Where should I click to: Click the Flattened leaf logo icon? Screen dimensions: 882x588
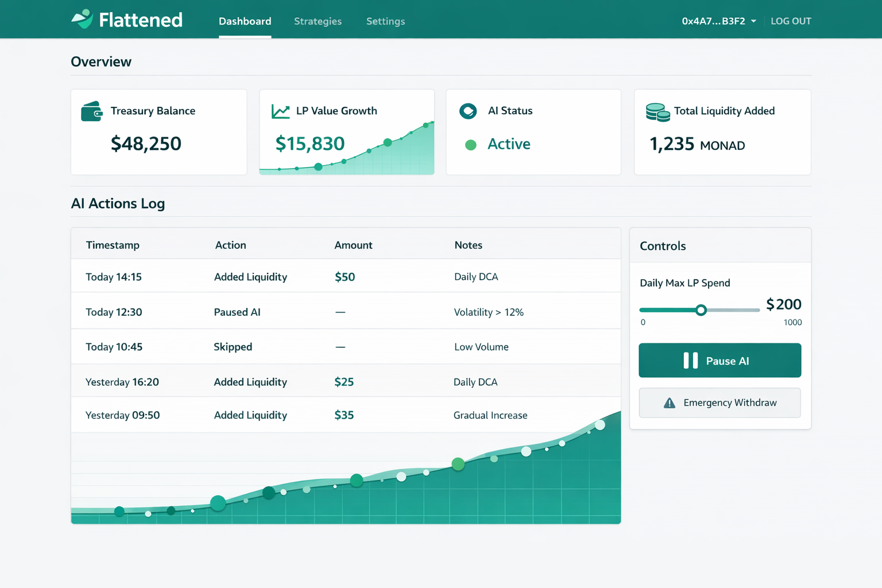[x=82, y=19]
